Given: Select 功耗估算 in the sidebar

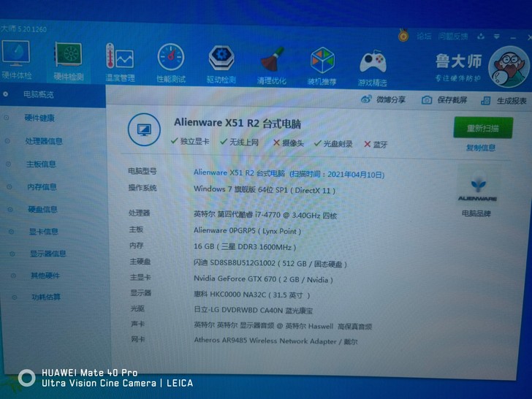Looking at the screenshot, I should click(46, 297).
